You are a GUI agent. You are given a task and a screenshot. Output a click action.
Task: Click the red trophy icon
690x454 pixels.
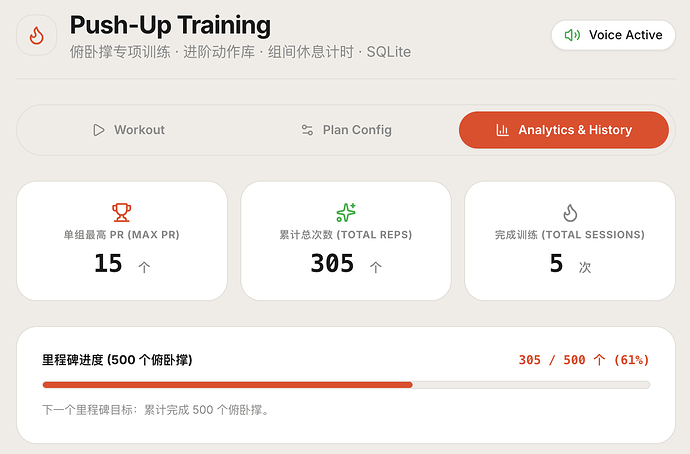coord(121,212)
